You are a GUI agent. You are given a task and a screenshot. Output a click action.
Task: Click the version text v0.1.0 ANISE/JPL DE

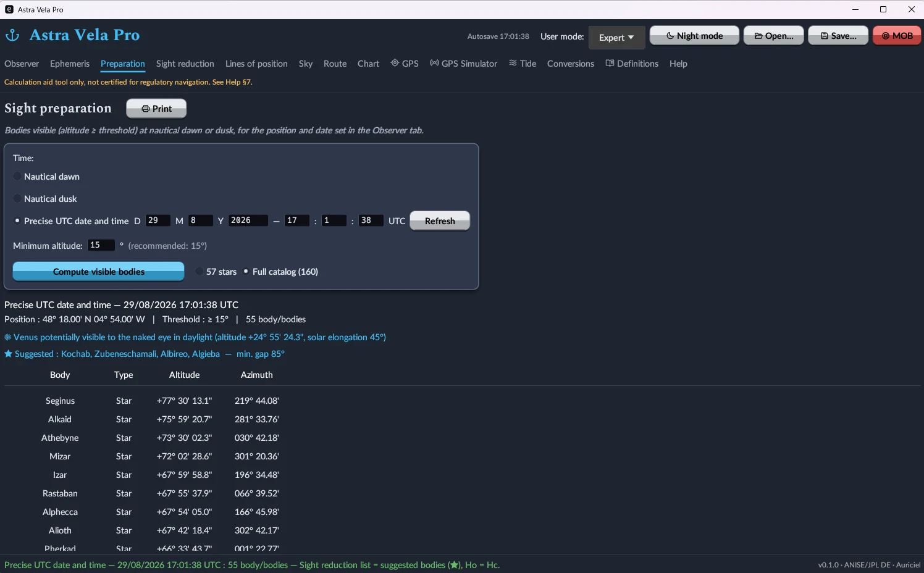tap(869, 565)
